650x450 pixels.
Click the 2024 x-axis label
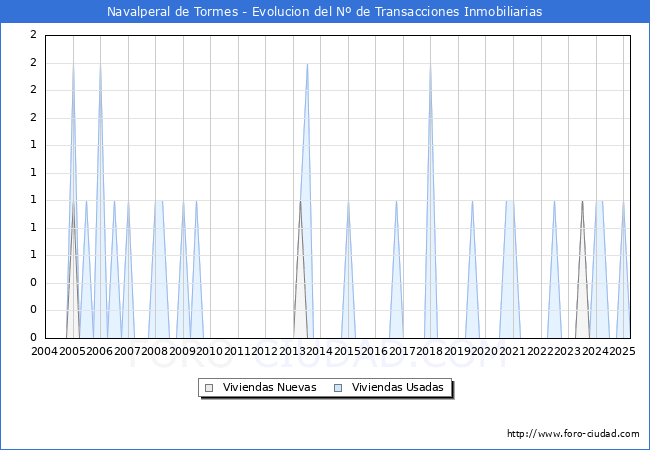(595, 351)
